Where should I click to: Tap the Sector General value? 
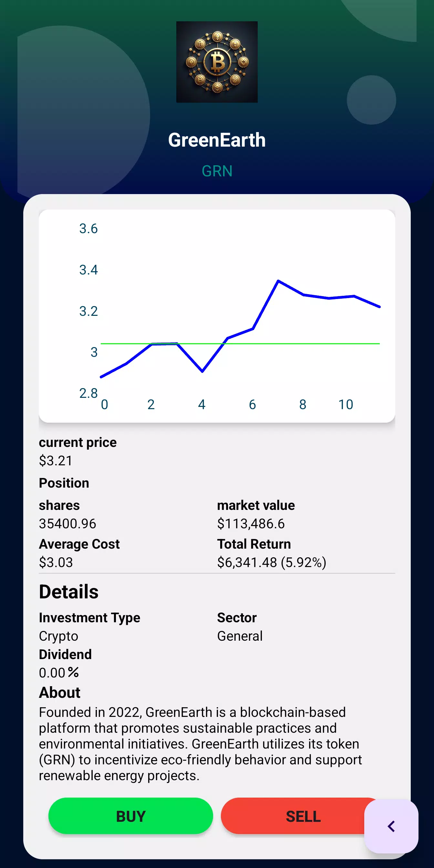click(240, 636)
